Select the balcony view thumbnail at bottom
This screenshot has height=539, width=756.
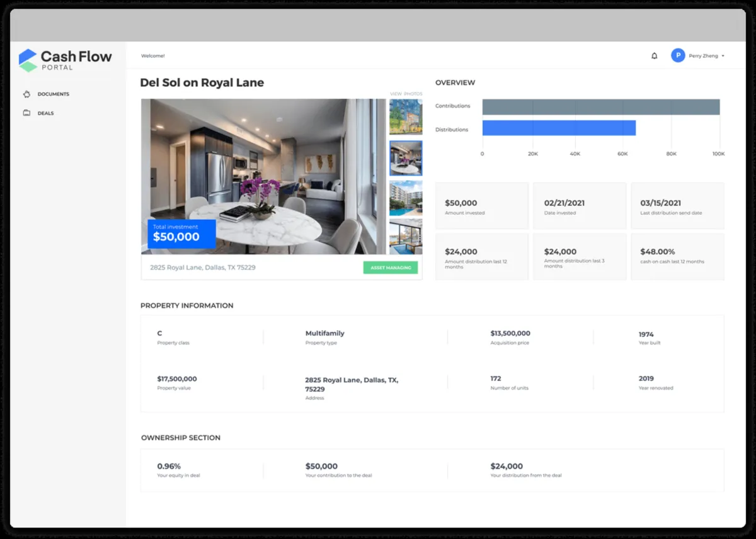pyautogui.click(x=406, y=237)
